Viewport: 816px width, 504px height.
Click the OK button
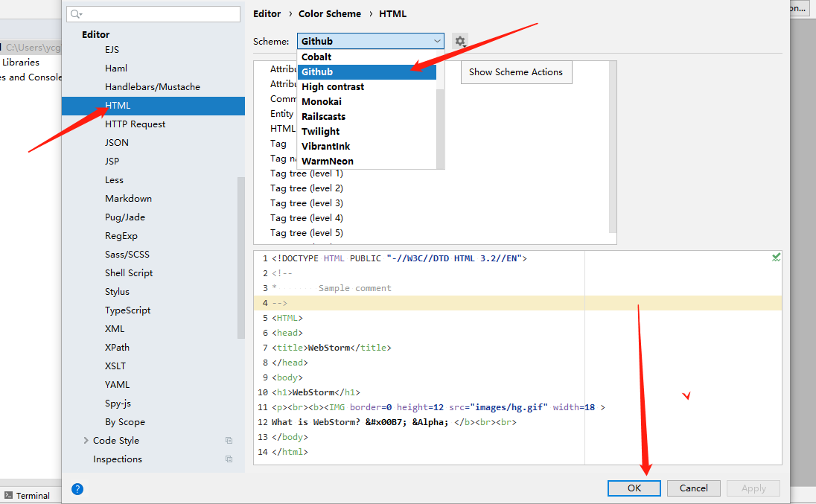(634, 488)
